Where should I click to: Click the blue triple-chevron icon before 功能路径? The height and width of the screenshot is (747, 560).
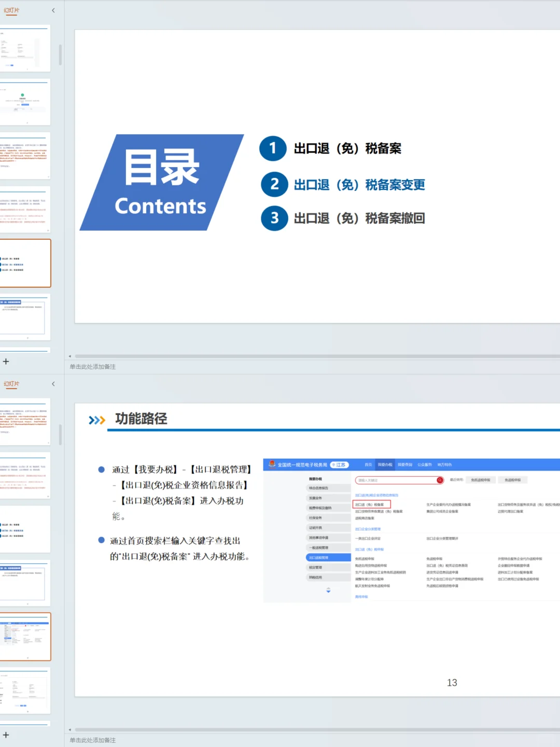point(96,420)
